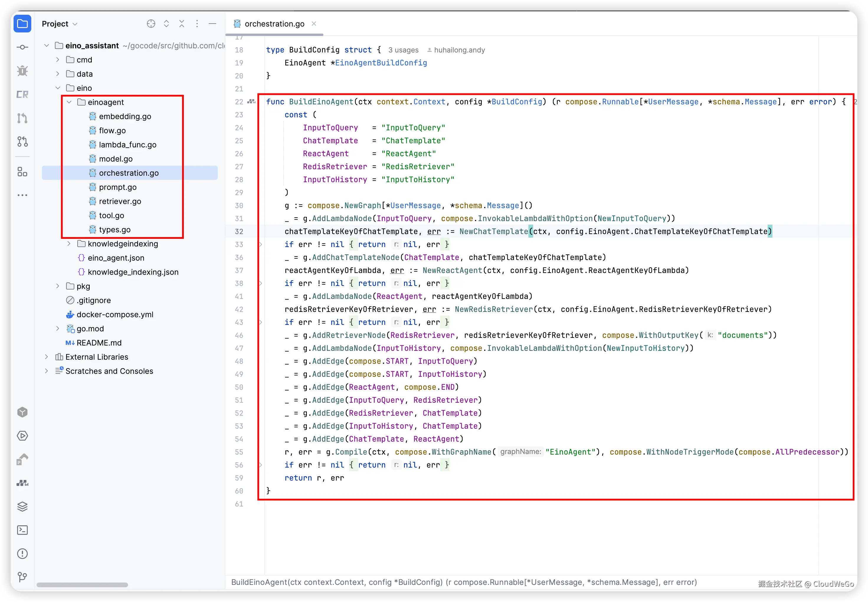Click the Project panel horizontal scrollbar
This screenshot has width=868, height=602.
(x=82, y=585)
